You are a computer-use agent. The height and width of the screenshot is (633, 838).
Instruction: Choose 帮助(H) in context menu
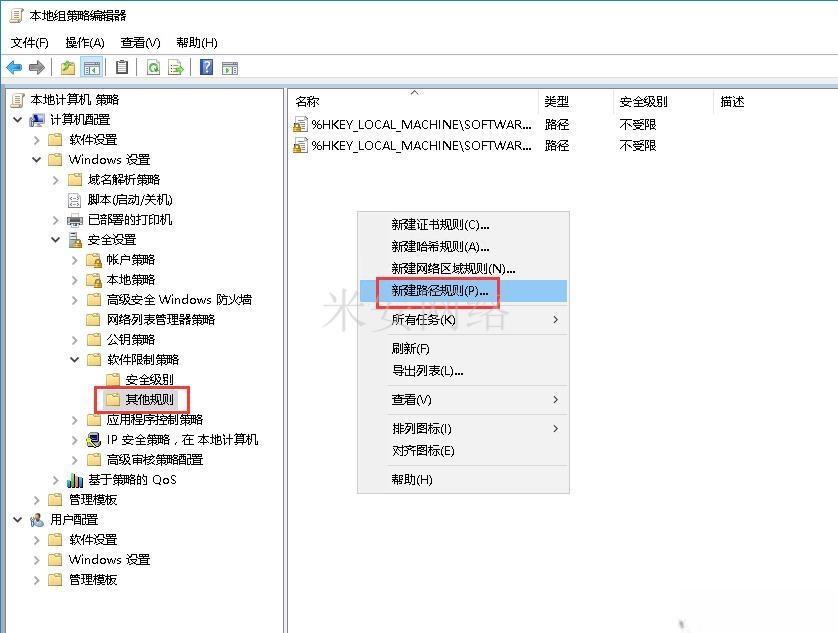pos(463,480)
